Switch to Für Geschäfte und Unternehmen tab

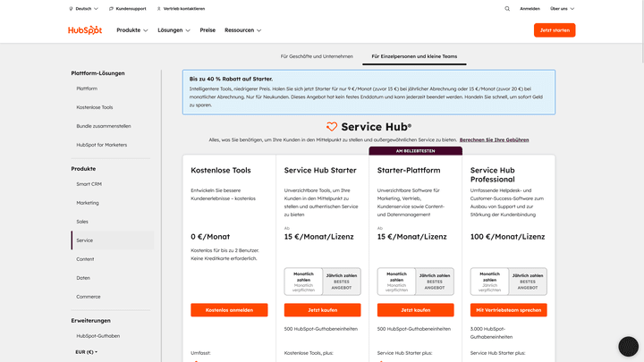pyautogui.click(x=317, y=56)
